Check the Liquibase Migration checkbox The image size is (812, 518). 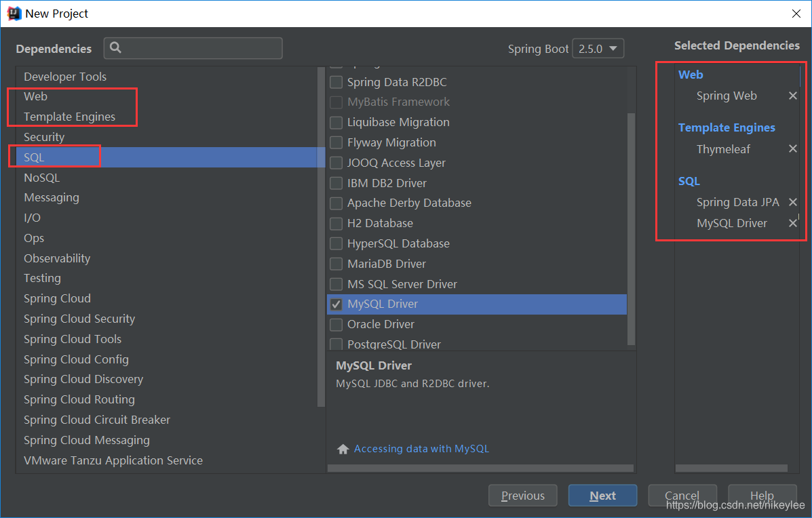[x=336, y=122]
